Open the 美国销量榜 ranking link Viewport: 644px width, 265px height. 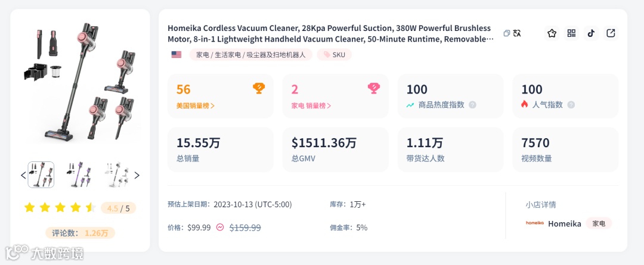point(196,105)
